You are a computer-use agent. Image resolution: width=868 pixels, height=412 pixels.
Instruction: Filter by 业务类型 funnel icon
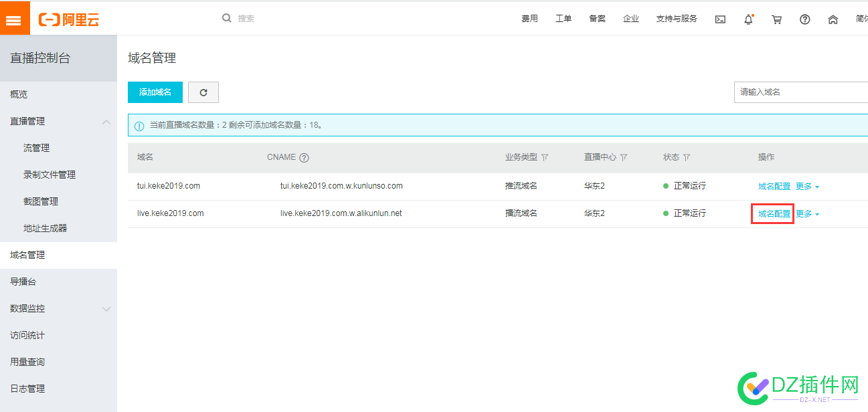click(x=545, y=158)
